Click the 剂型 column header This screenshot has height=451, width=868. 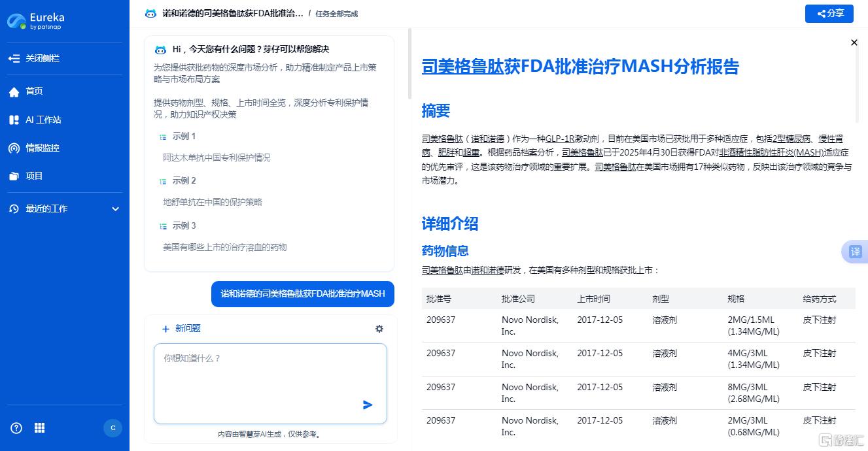661,299
